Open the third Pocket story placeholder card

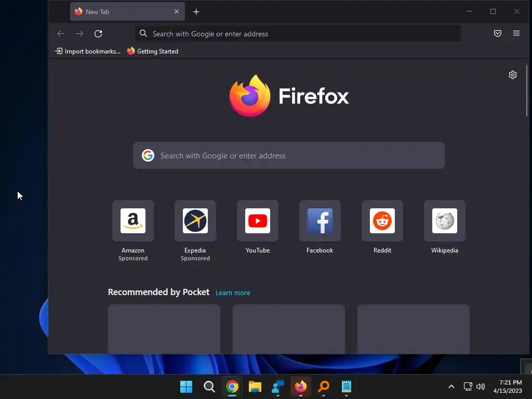point(413,329)
